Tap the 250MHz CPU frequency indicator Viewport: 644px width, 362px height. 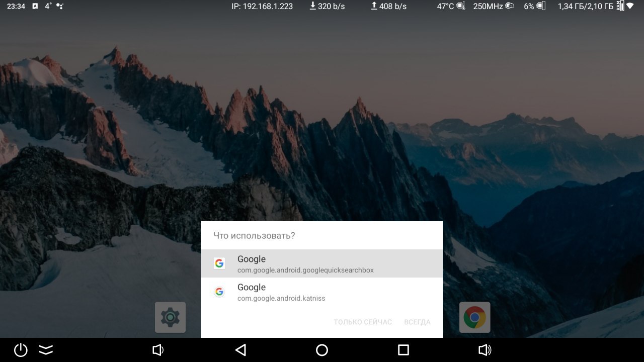point(494,6)
